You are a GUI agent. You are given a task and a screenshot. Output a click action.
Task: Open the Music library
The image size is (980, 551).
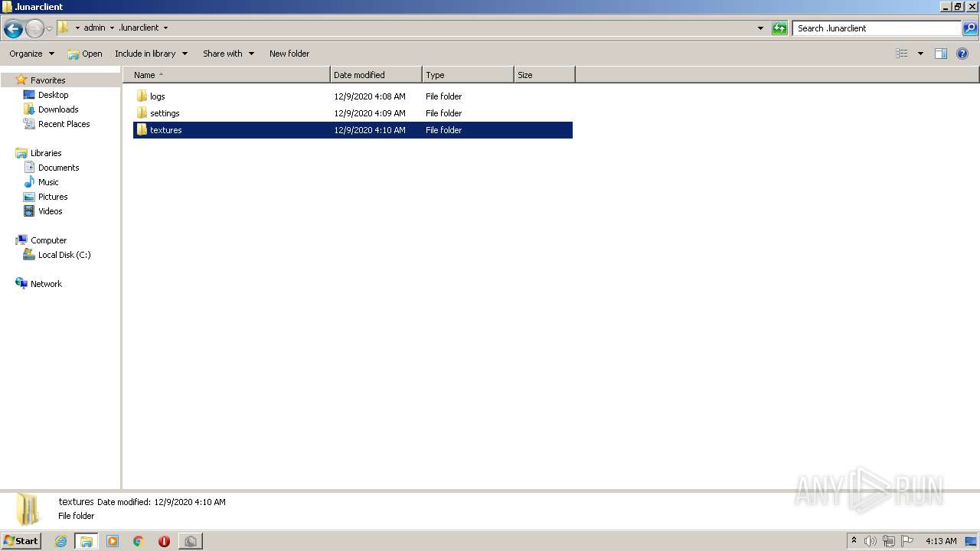(x=48, y=182)
